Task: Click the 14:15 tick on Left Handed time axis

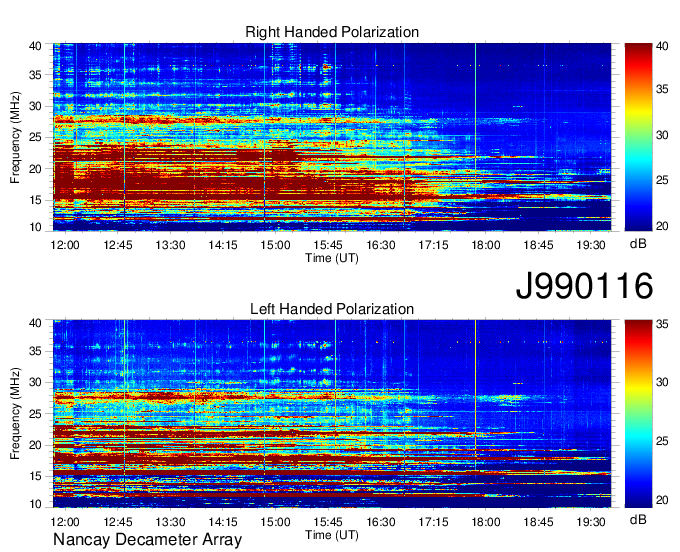Action: (x=223, y=522)
